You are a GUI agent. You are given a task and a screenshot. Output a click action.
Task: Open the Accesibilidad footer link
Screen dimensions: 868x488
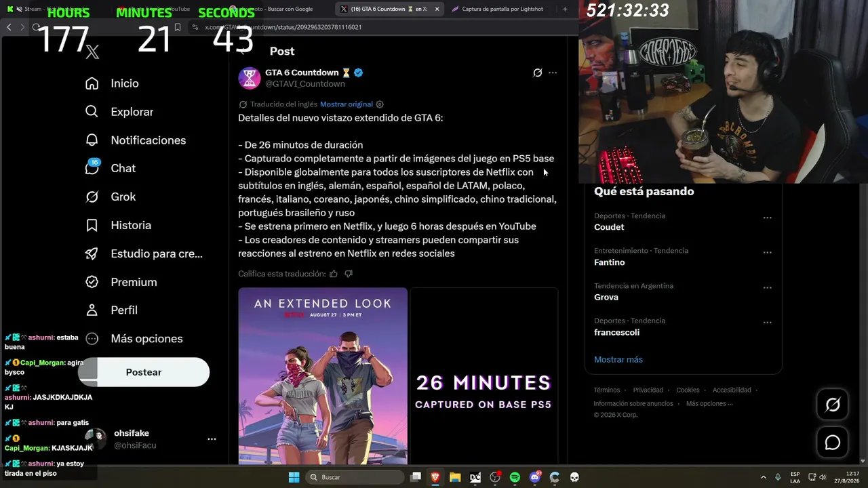pyautogui.click(x=732, y=390)
